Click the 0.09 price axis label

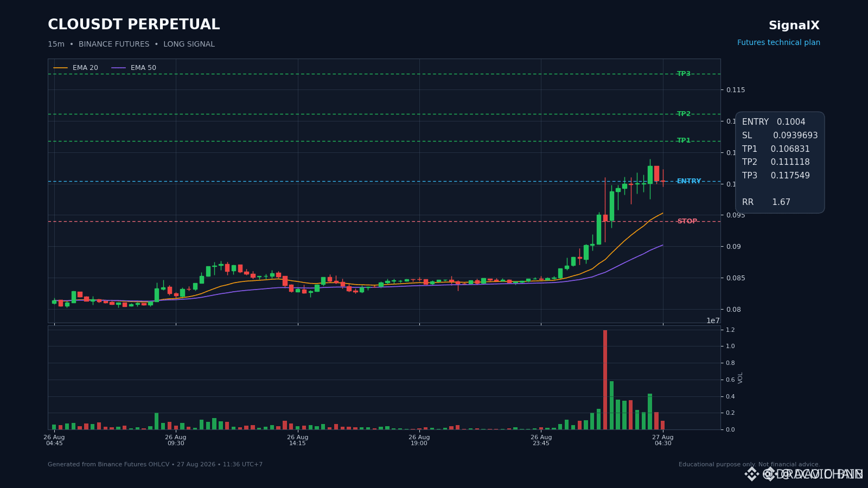click(x=733, y=247)
